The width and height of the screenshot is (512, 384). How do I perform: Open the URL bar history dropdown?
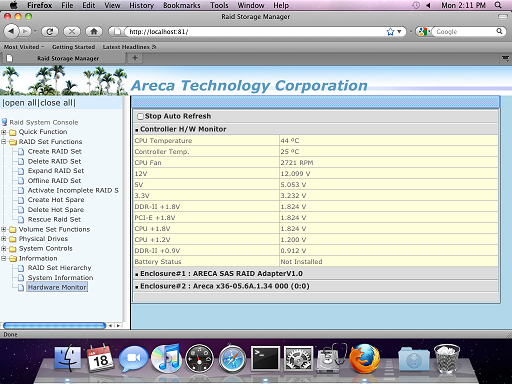pos(399,32)
